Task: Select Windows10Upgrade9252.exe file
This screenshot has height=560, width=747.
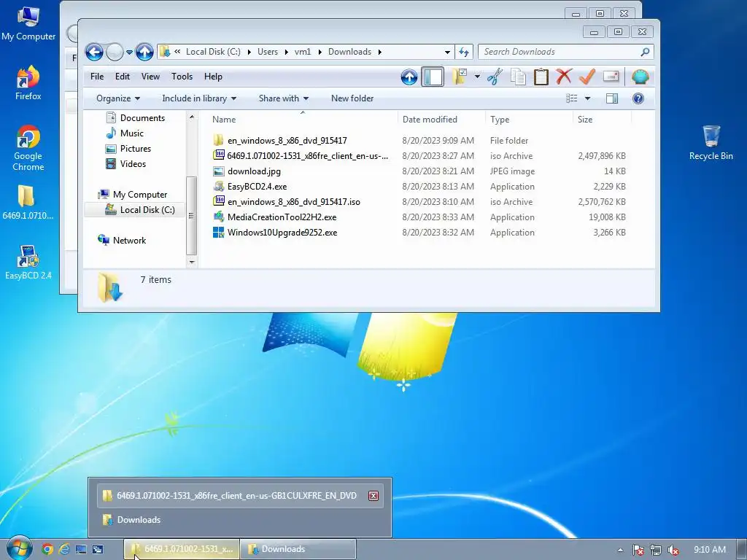Action: [275, 232]
